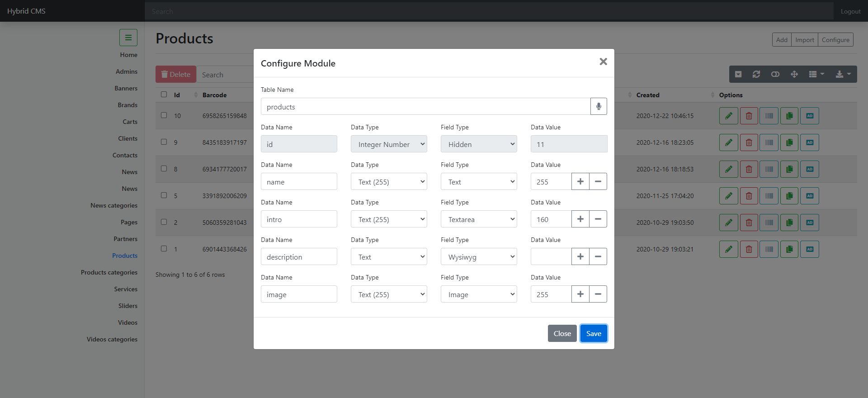Image resolution: width=868 pixels, height=398 pixels.
Task: Open the Field Type dropdown showing Image
Action: [479, 294]
